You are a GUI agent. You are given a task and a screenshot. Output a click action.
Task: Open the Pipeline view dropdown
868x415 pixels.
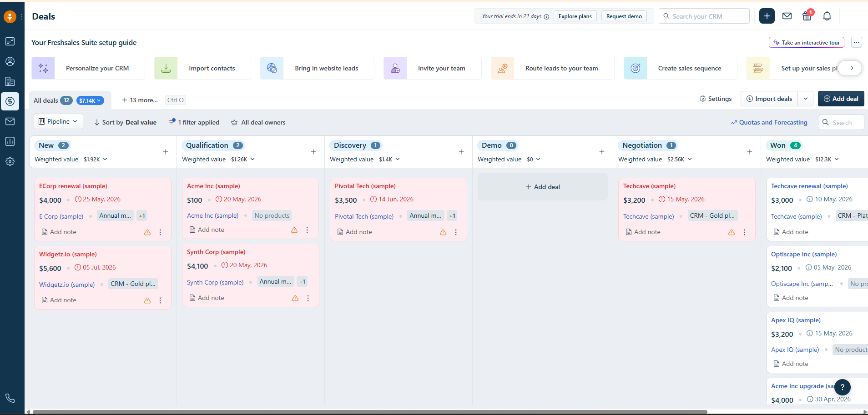point(58,121)
